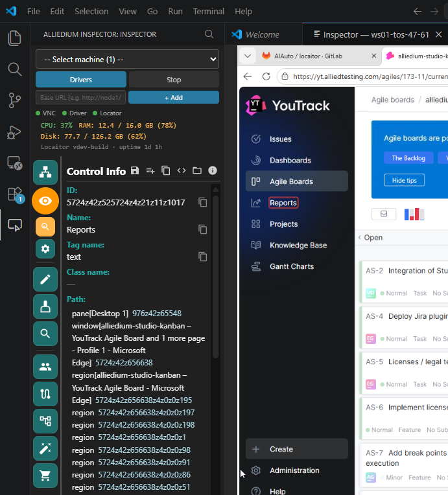Click the browser address bar URL
The width and height of the screenshot is (448, 495).
370,76
